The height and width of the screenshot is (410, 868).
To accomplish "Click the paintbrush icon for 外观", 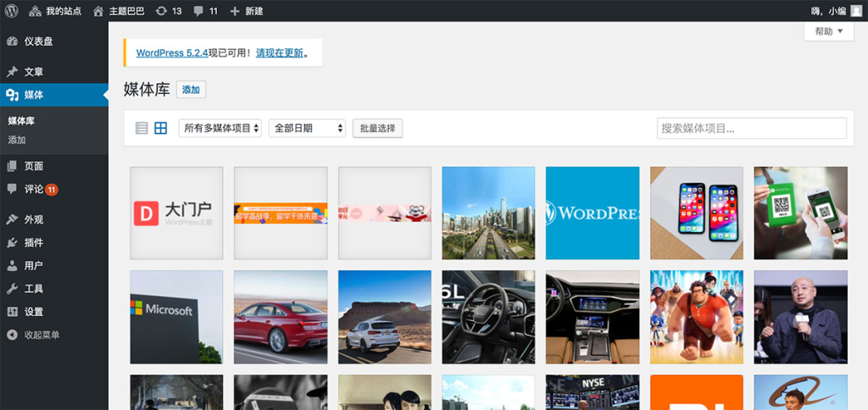I will click(x=12, y=219).
